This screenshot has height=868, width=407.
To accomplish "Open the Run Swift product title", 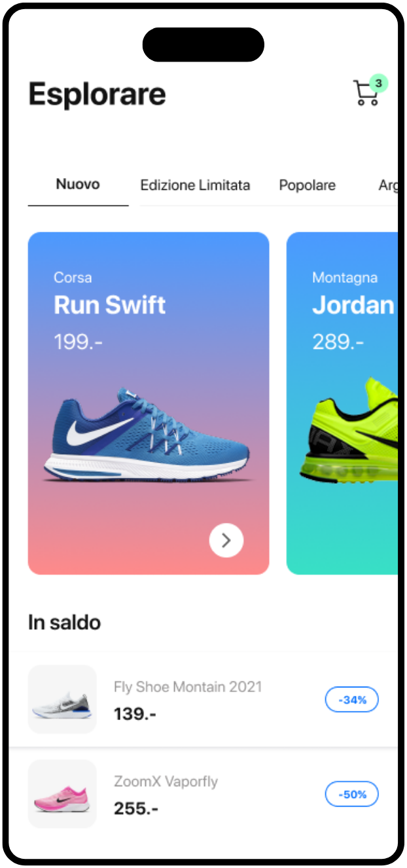I will (110, 305).
